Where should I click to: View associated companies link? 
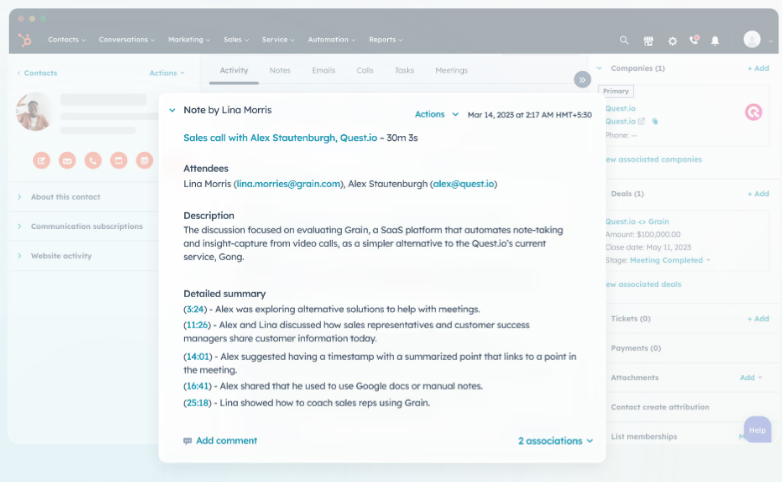(653, 160)
